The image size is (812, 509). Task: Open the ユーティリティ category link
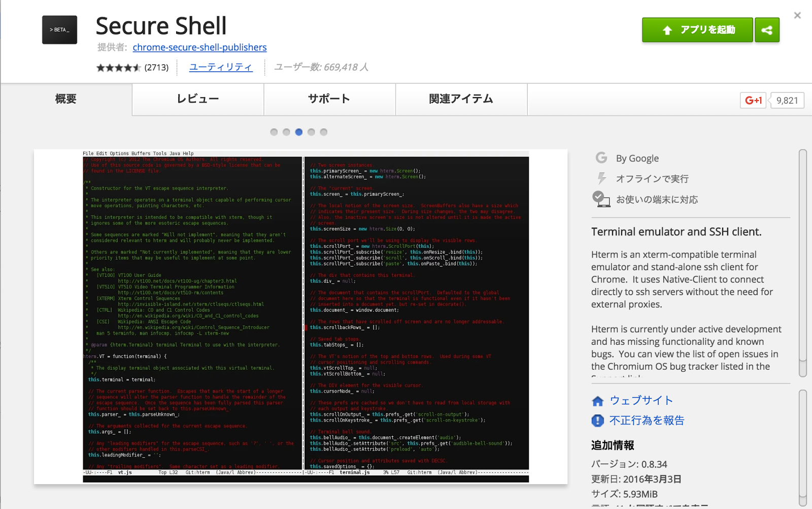221,67
